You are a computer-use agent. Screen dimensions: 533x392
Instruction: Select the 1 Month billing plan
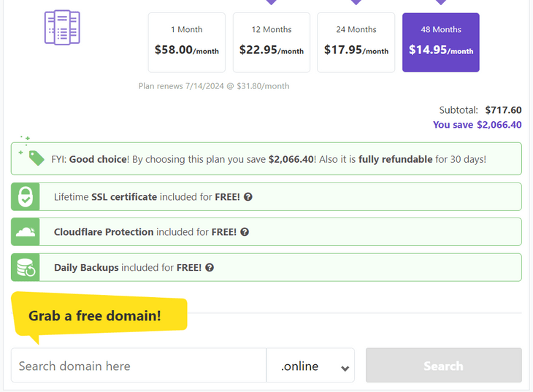click(x=186, y=42)
